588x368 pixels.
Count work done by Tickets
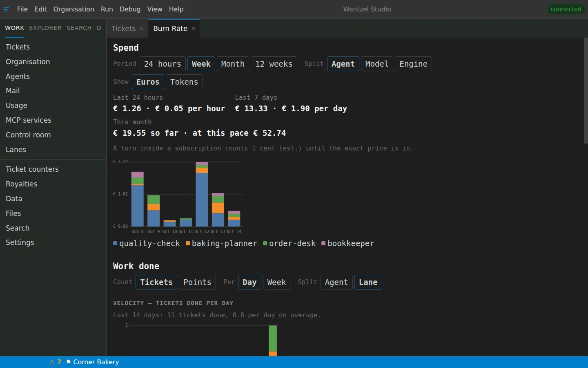point(156,282)
